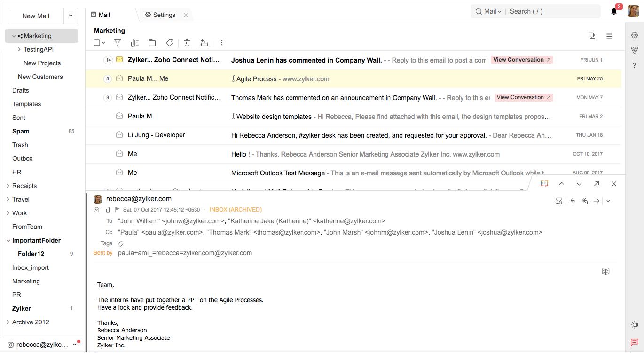Collapse the ImportantFolder tree

(x=8, y=241)
